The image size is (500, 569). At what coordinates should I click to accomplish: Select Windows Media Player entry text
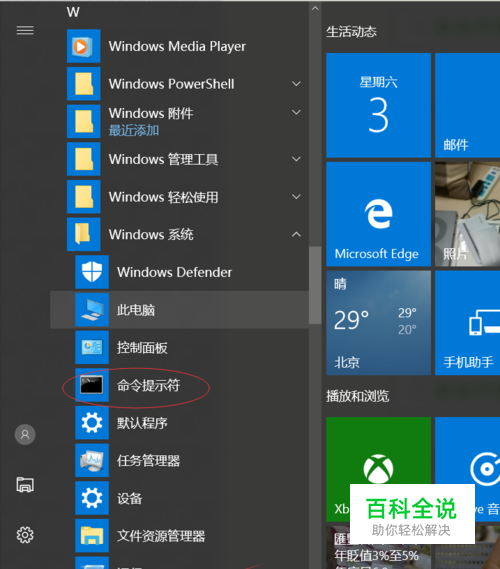pos(177,46)
